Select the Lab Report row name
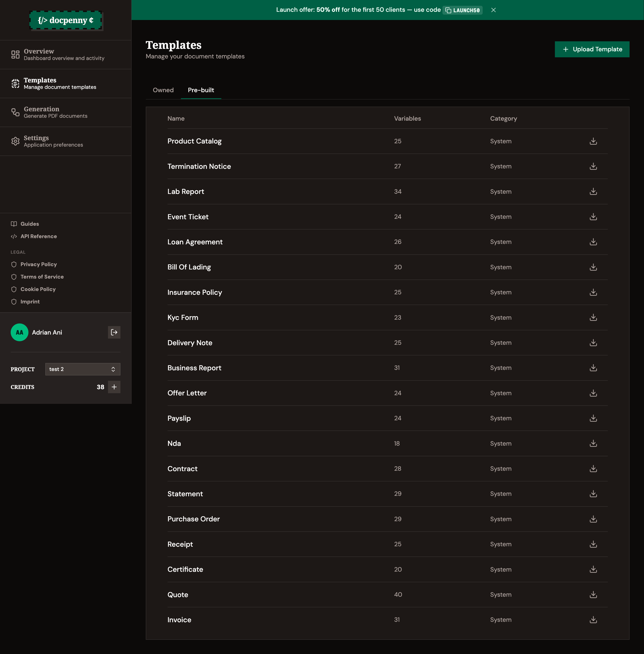The width and height of the screenshot is (644, 654). point(186,192)
